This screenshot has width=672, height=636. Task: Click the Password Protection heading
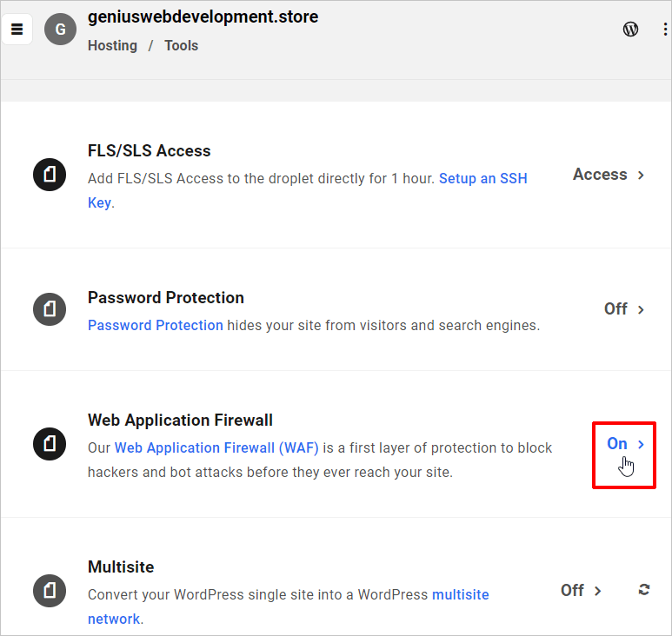click(x=166, y=298)
